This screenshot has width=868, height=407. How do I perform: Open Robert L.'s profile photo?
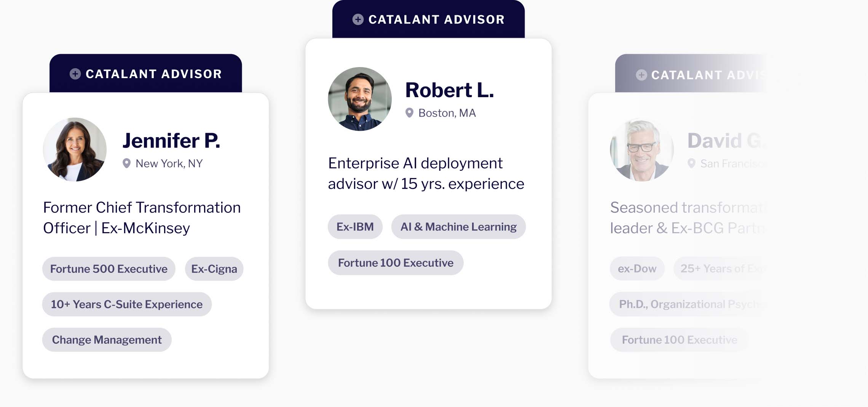pos(360,99)
